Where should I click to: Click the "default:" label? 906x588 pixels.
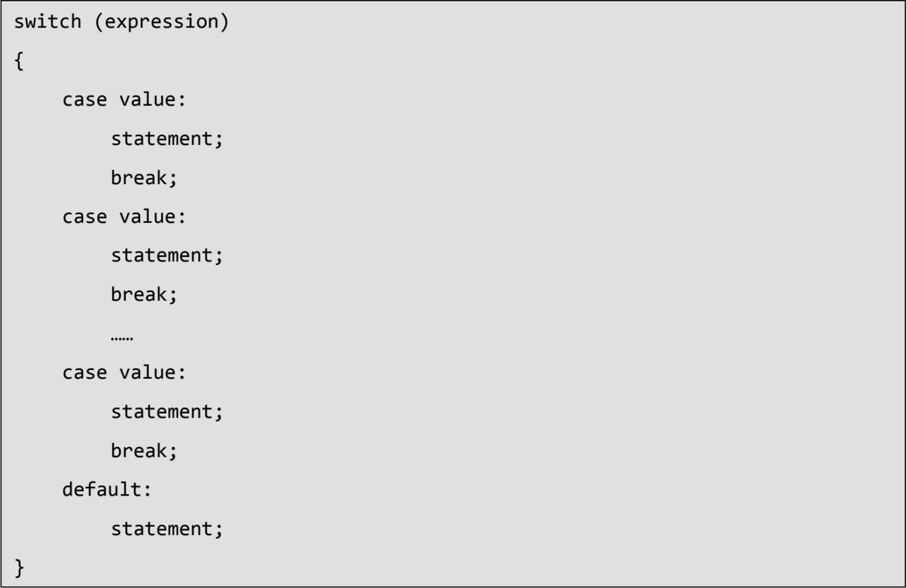click(x=107, y=489)
